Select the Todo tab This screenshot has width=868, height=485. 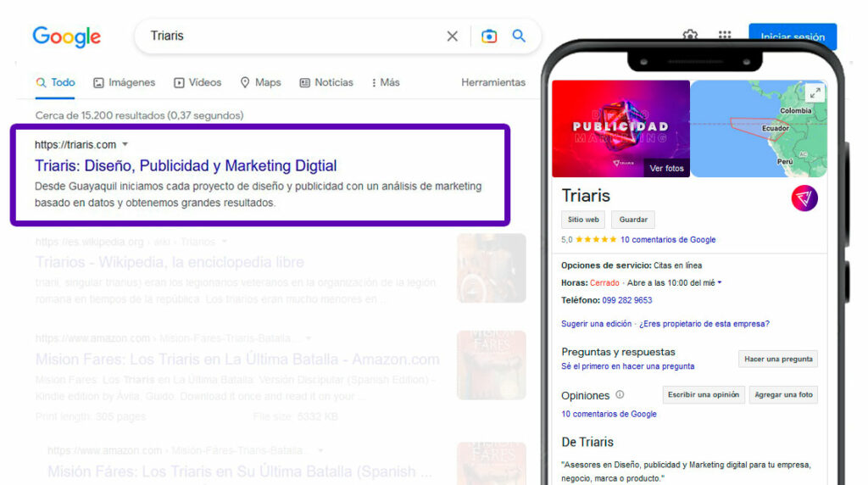click(55, 82)
